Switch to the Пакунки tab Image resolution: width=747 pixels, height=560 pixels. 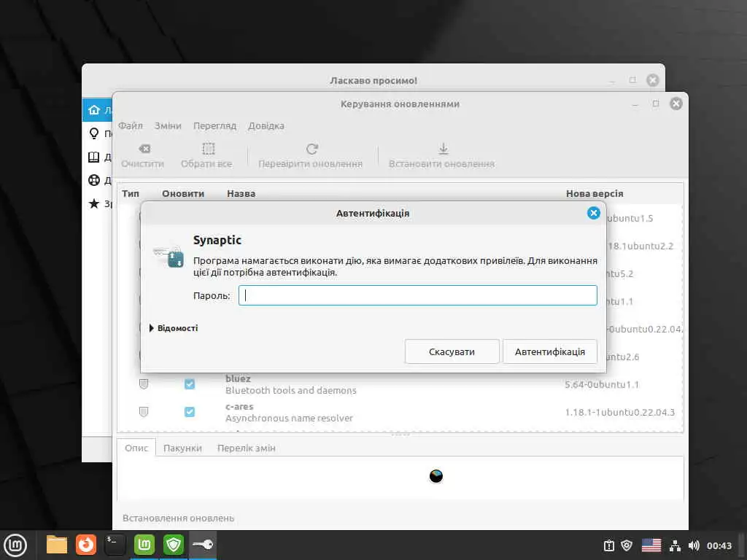pyautogui.click(x=182, y=448)
